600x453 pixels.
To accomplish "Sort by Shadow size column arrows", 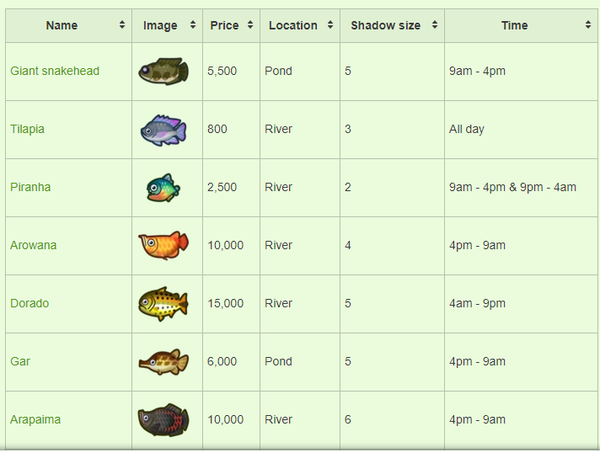I will pyautogui.click(x=435, y=25).
